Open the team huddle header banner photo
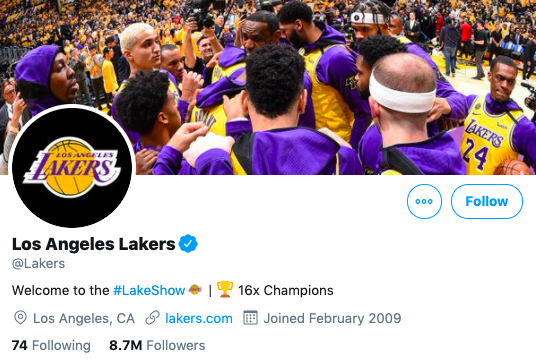Viewport: 536px width, 360px height. click(x=268, y=87)
